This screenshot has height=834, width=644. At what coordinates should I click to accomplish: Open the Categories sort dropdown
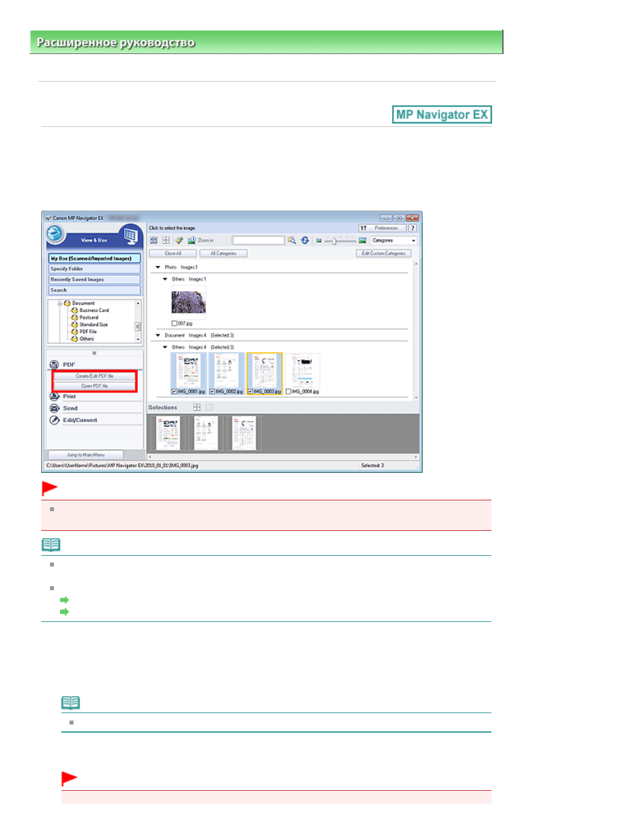[394, 240]
